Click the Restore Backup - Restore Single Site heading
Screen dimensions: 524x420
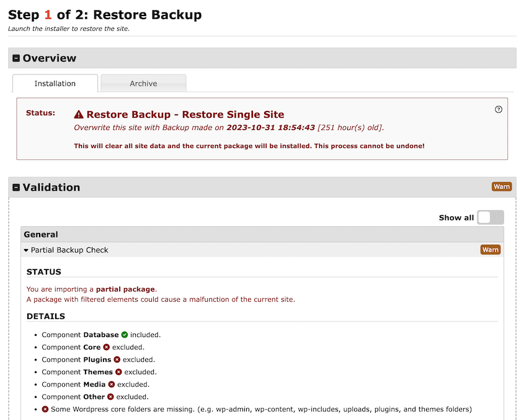pos(185,115)
